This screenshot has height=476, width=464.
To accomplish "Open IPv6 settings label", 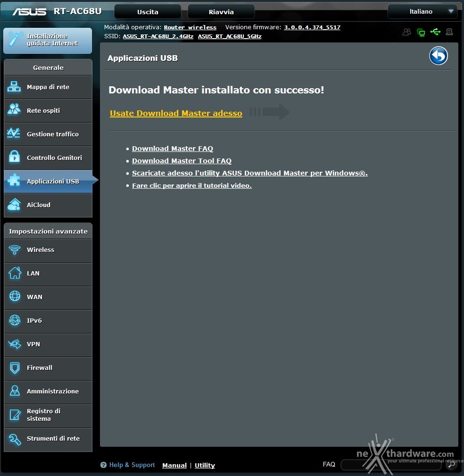I will [34, 321].
